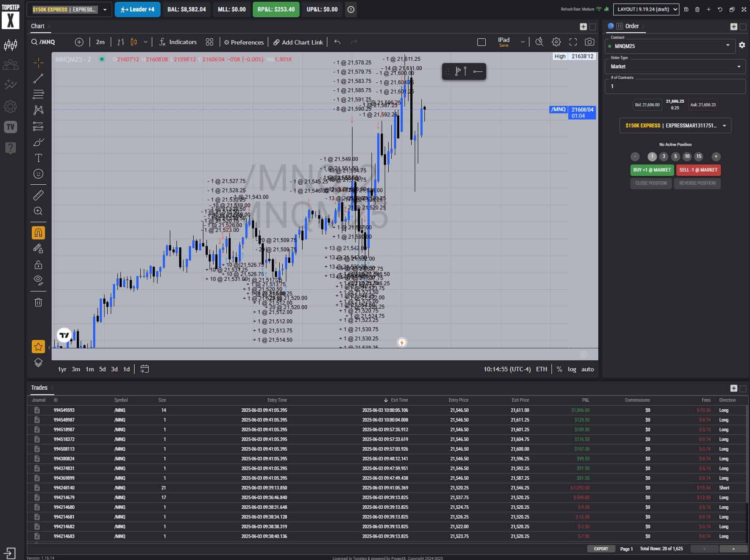Screen dimensions: 750x560
Task: Click the ruler measure tool
Action: 38,195
